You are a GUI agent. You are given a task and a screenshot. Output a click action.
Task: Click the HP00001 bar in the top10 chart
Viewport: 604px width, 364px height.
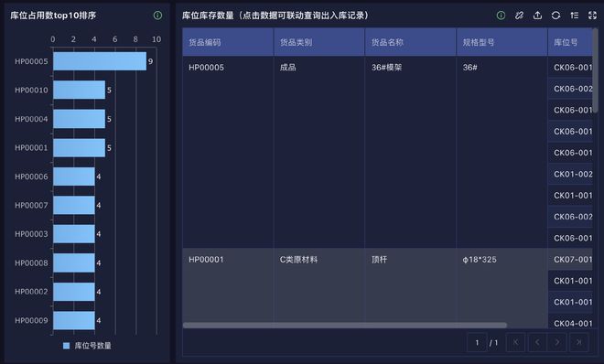(79, 148)
